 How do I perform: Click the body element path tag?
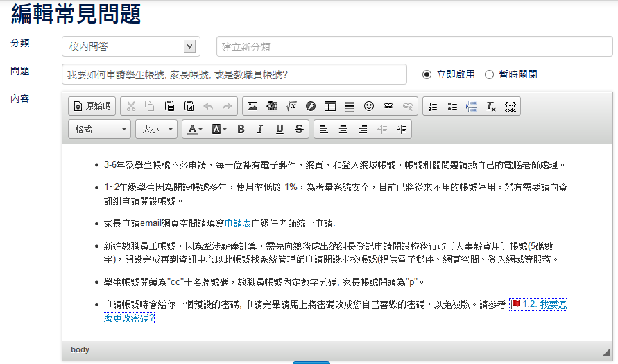tap(80, 349)
